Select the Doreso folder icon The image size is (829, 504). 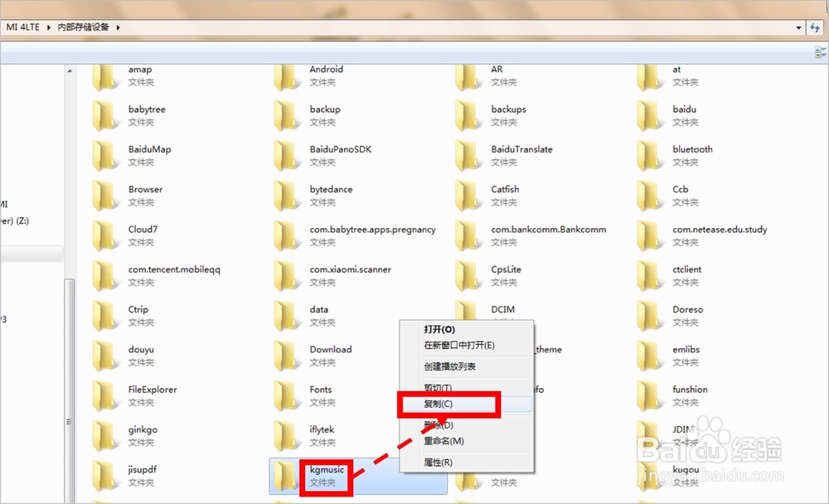[649, 316]
